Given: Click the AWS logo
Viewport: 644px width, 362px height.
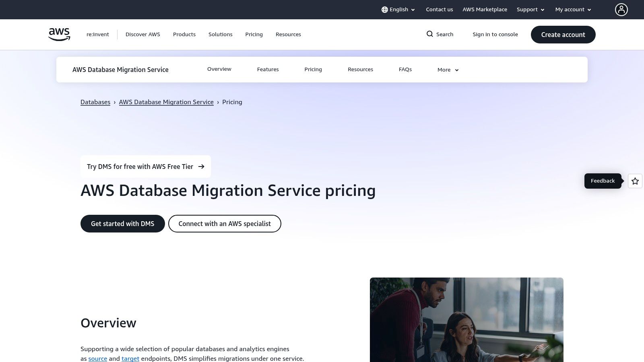Looking at the screenshot, I should [59, 34].
